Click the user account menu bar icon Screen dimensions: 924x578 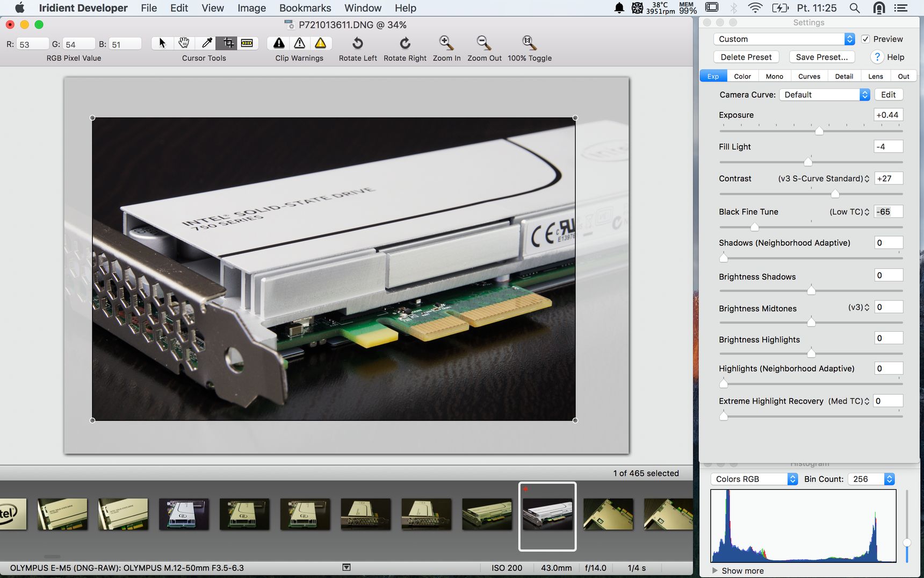pyautogui.click(x=879, y=8)
